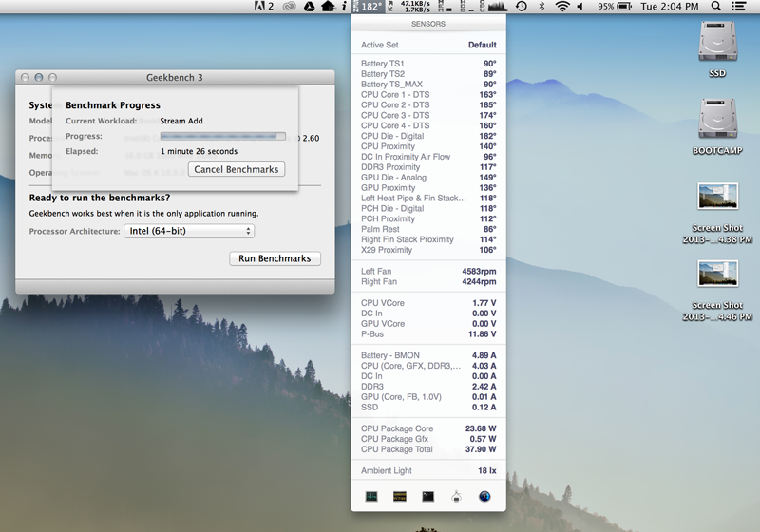The height and width of the screenshot is (532, 760).
Task: Open the Console icon in sensors panel
Action: (400, 496)
